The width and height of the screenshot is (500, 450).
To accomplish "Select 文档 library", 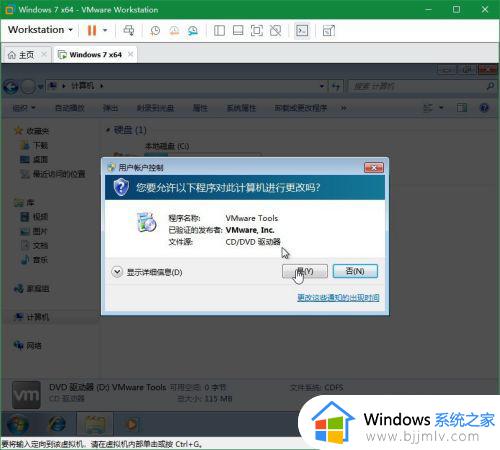I will pyautogui.click(x=34, y=245).
